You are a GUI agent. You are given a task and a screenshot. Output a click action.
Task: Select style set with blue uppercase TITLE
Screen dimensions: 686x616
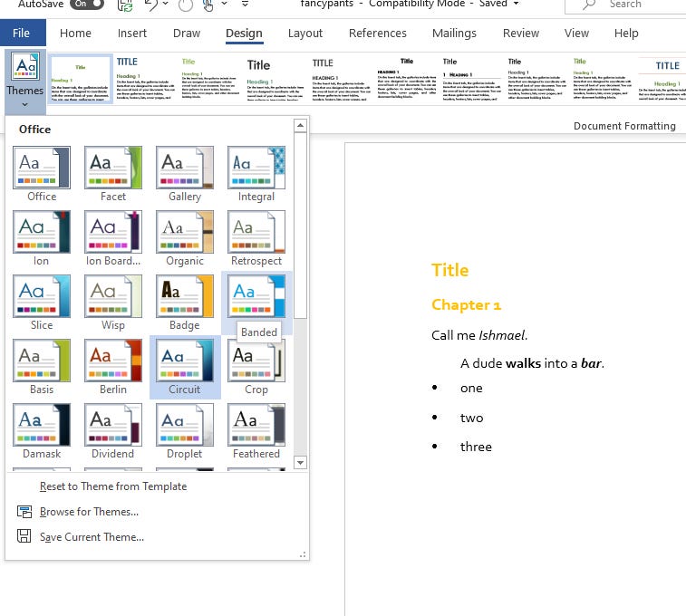pyautogui.click(x=145, y=79)
